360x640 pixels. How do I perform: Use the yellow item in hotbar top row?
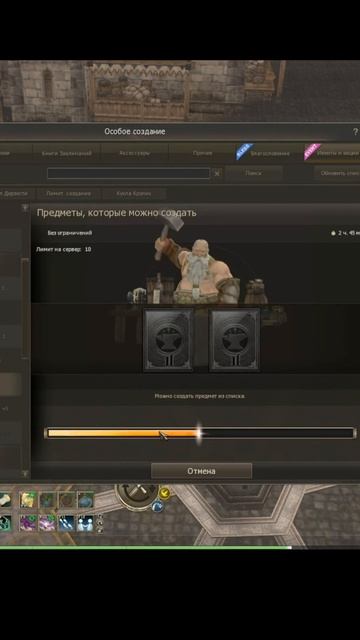[x=29, y=500]
